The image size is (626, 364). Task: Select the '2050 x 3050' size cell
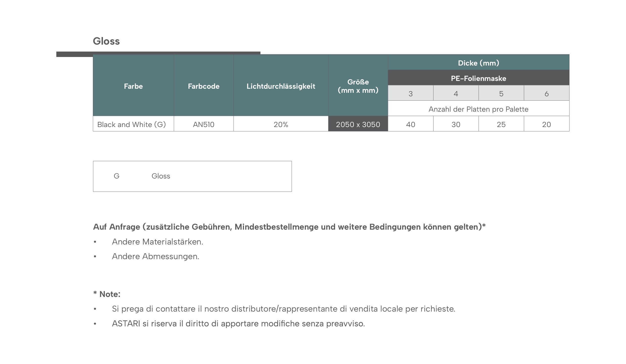[x=358, y=124]
